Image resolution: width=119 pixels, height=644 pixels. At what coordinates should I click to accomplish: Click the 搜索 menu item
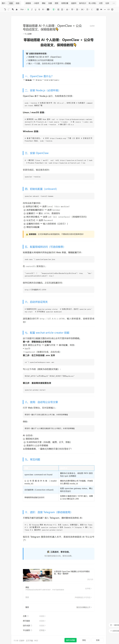(x=57, y=3)
